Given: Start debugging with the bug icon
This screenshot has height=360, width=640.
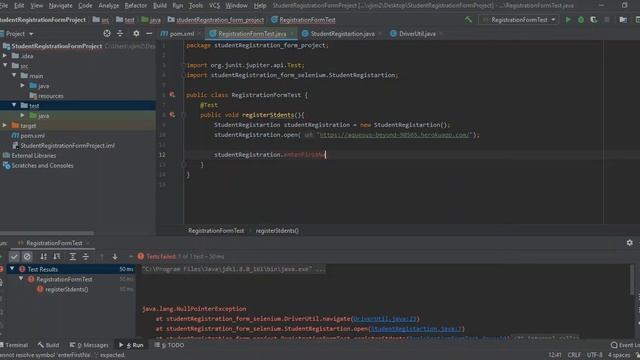Looking at the screenshot, I should tap(581, 20).
